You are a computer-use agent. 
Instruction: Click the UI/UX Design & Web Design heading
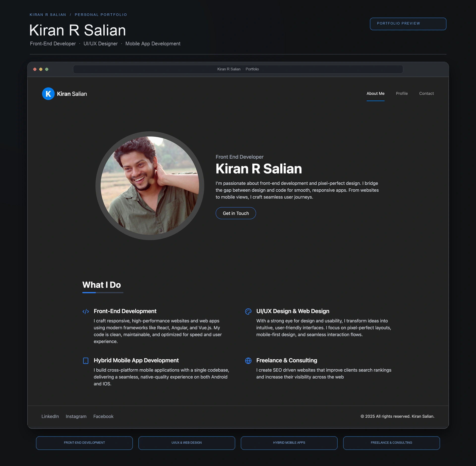tap(293, 311)
